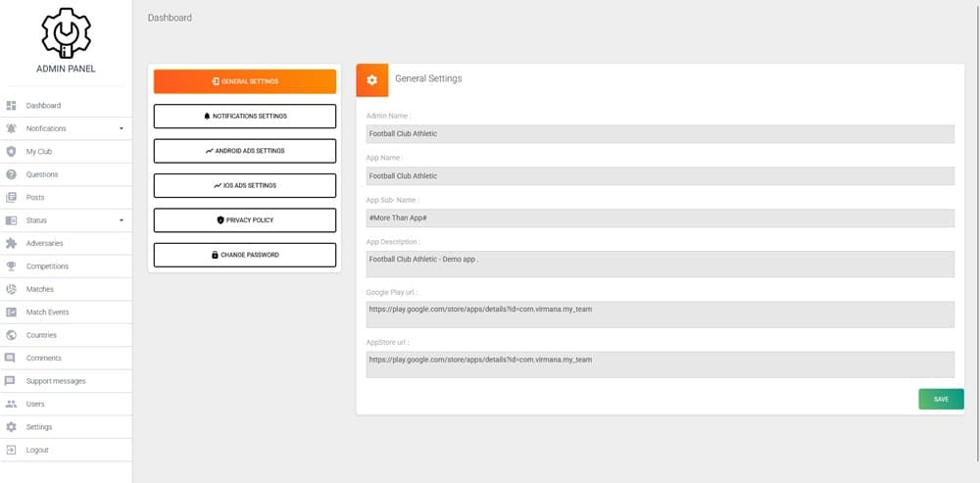Click the My Club shield icon
This screenshot has height=483, width=980.
click(x=11, y=152)
